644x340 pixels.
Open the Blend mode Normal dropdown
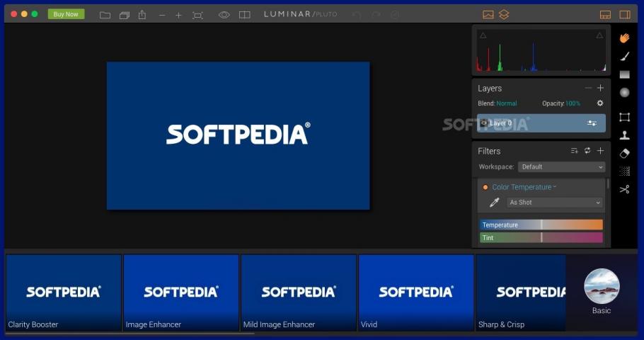[x=507, y=103]
